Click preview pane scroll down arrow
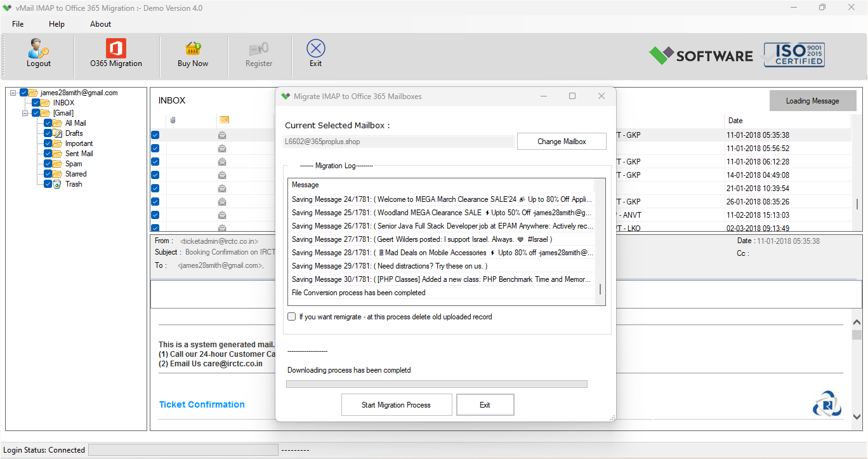Image resolution: width=868 pixels, height=459 pixels. [x=857, y=416]
